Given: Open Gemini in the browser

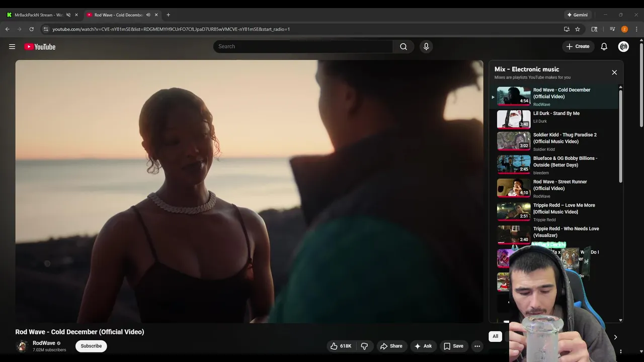Looking at the screenshot, I should 578,15.
